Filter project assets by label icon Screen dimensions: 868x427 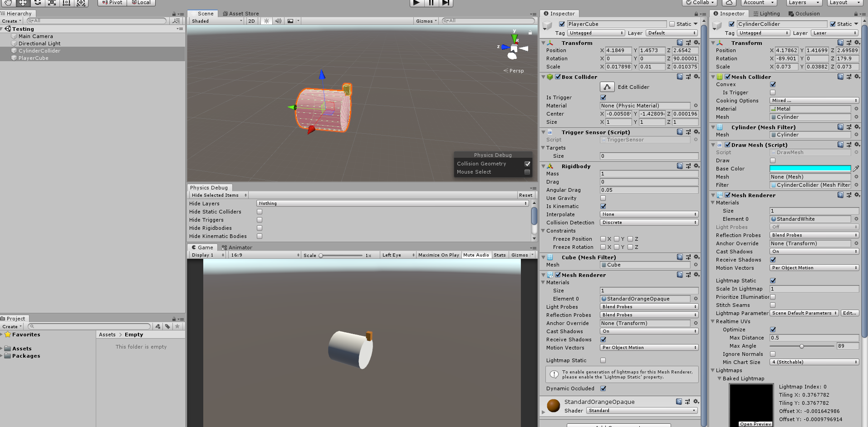coord(167,326)
